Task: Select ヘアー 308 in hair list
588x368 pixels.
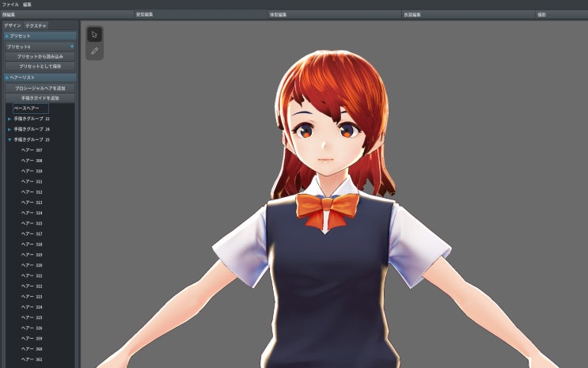Action: point(32,161)
